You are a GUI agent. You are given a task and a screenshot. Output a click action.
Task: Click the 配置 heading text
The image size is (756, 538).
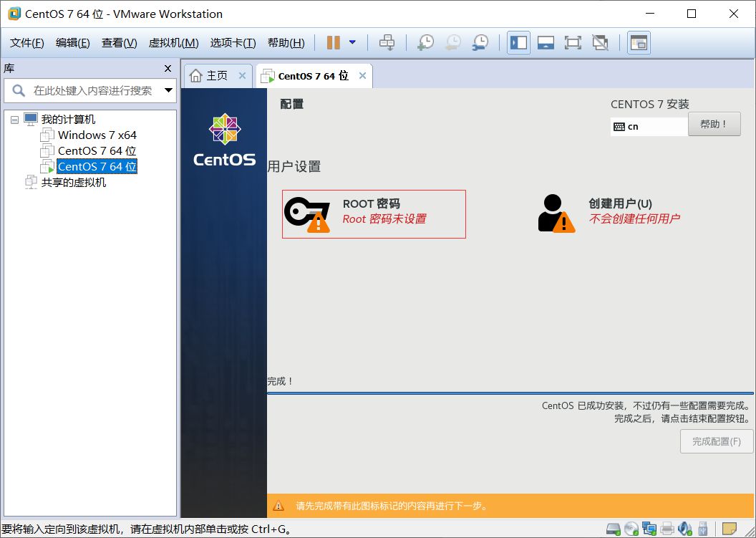(291, 104)
